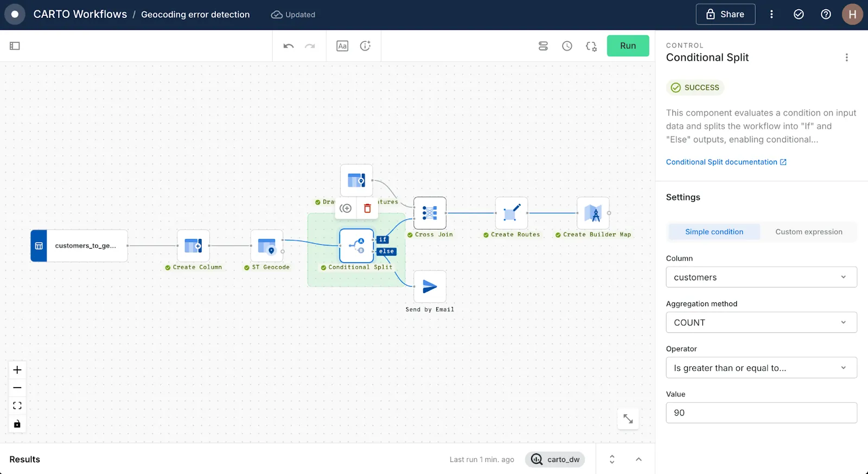The height and width of the screenshot is (474, 868).
Task: Switch to Simple condition mode
Action: 714,232
